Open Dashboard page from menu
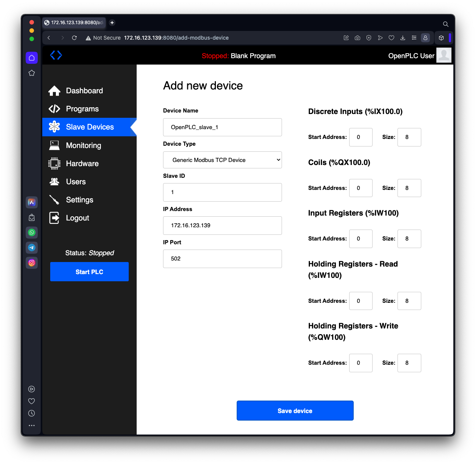The height and width of the screenshot is (464, 476). click(85, 91)
